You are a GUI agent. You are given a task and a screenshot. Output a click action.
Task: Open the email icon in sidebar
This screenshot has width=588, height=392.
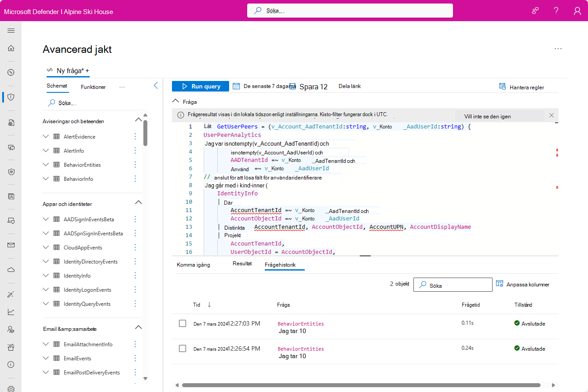click(x=11, y=245)
